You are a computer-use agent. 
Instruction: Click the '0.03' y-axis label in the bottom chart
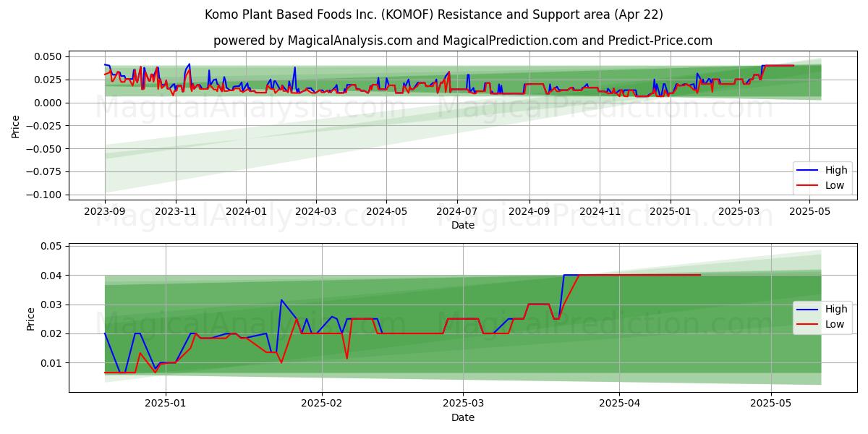coord(53,305)
